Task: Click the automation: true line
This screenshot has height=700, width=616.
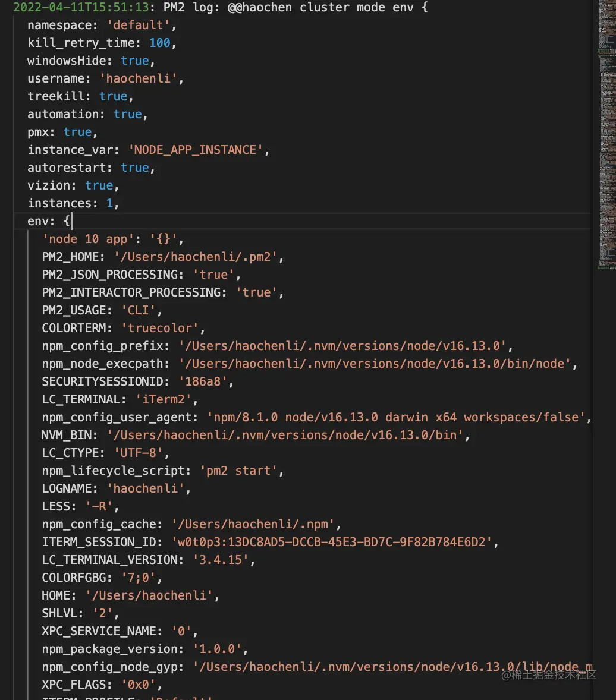Action: pos(87,114)
